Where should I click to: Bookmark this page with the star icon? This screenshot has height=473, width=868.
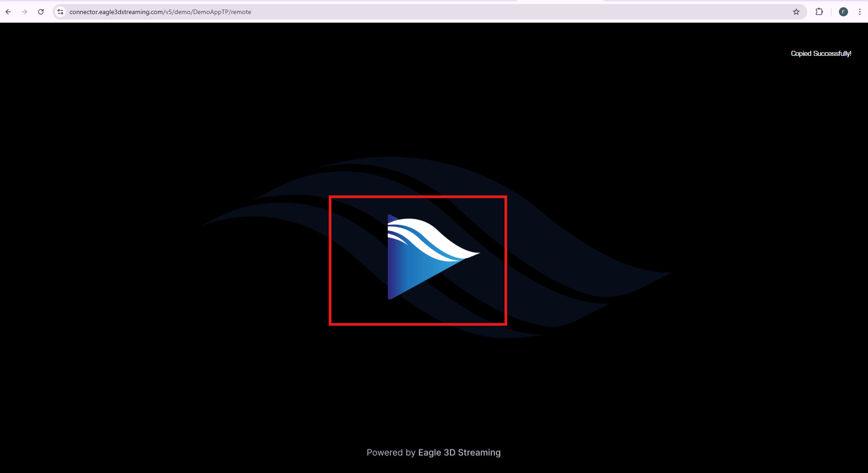(796, 12)
